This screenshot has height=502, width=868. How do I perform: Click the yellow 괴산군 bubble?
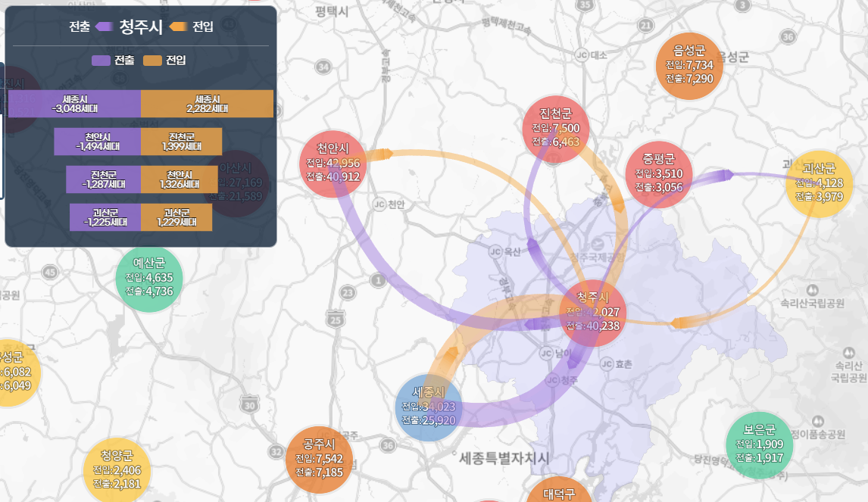coord(820,184)
